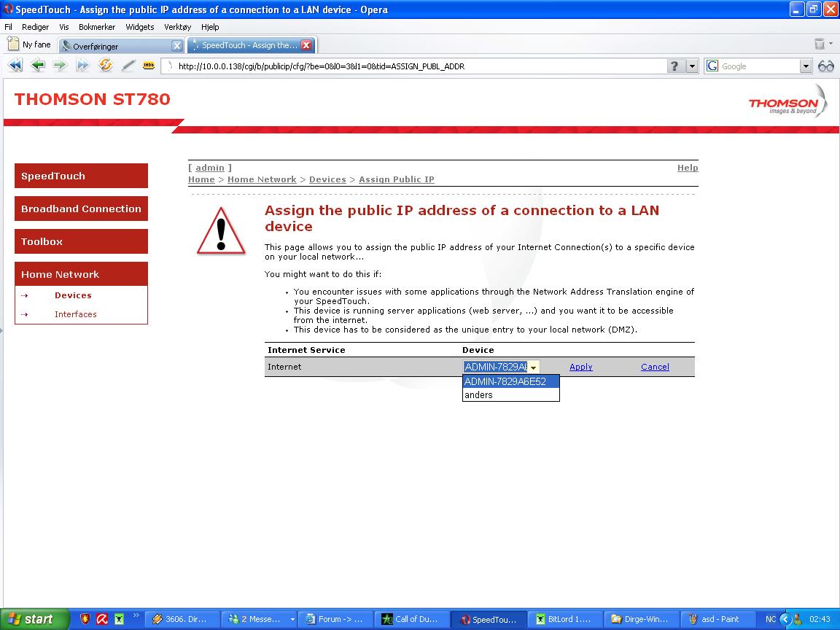The height and width of the screenshot is (630, 840).
Task: Open the Bokmerker menu
Action: [97, 27]
